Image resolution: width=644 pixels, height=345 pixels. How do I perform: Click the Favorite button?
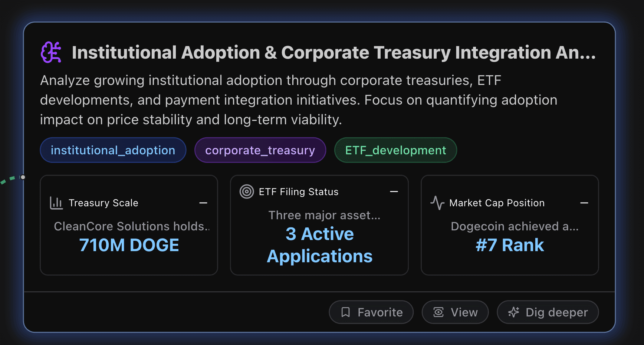point(371,312)
